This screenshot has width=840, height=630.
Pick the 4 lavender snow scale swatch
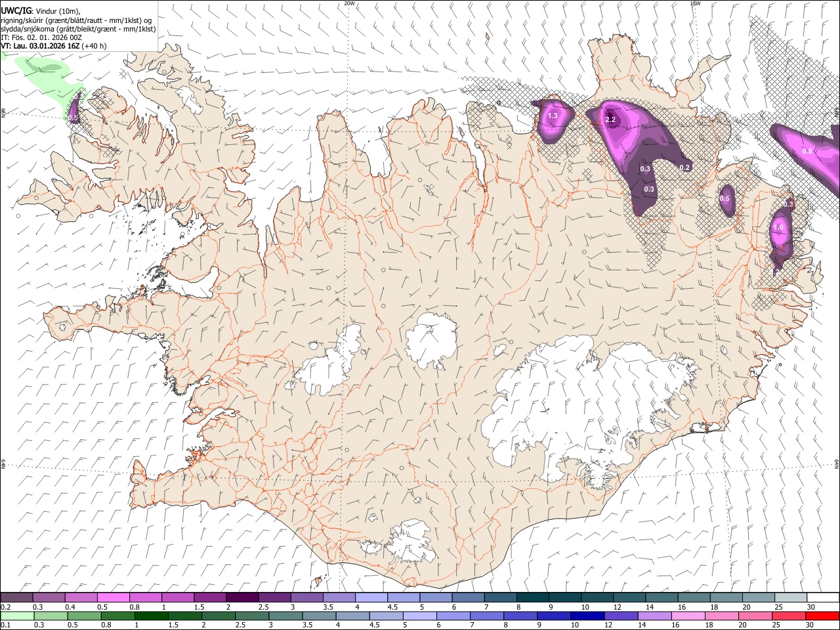tap(371, 597)
